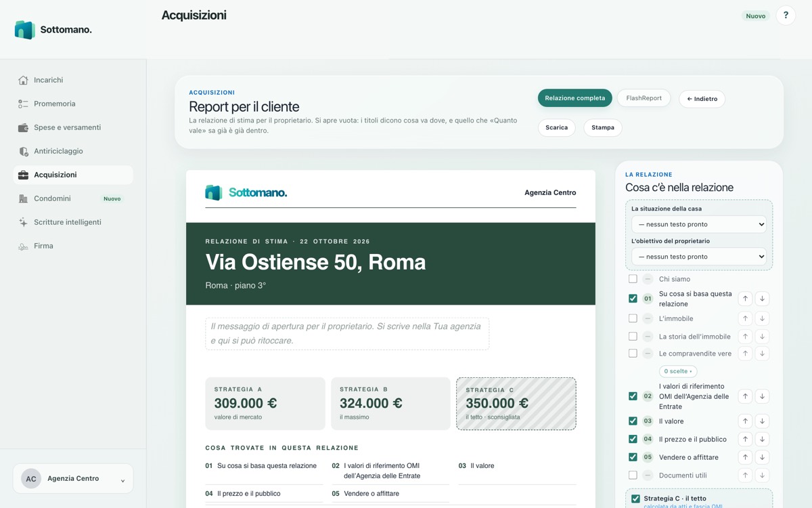Move L'immobile section down

tap(762, 318)
